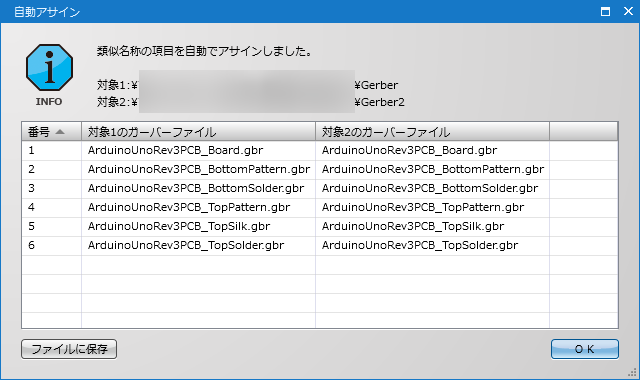Viewport: 640px width, 380px height.
Task: Confirm with the OK button
Action: pyautogui.click(x=584, y=349)
